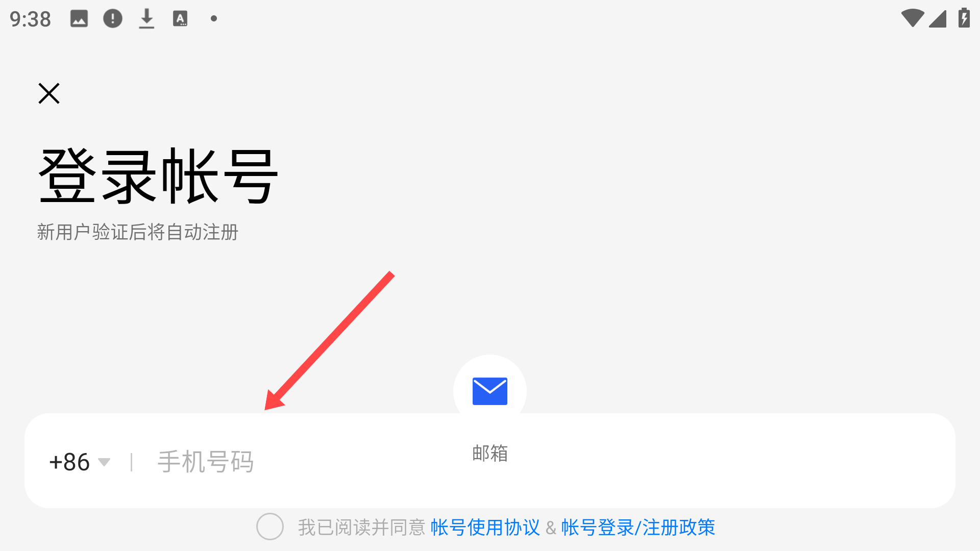Switch to 邮箱 login option label
The image size is (980, 551).
[490, 453]
